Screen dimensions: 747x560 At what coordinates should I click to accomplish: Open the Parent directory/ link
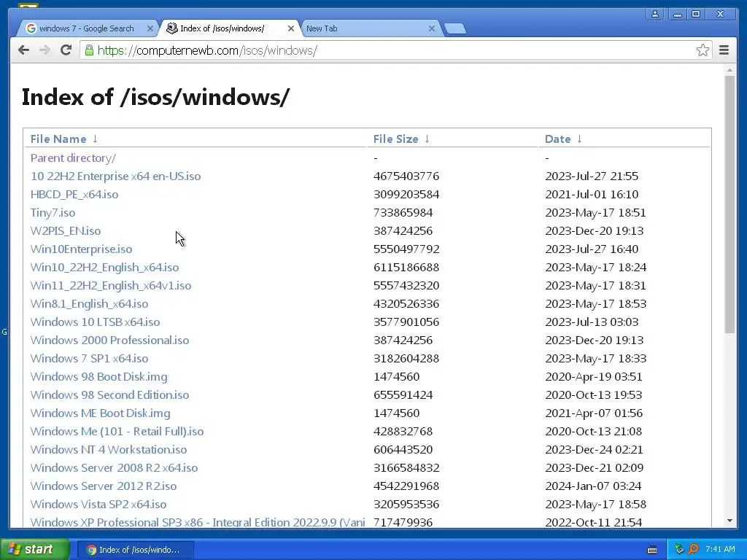click(73, 158)
